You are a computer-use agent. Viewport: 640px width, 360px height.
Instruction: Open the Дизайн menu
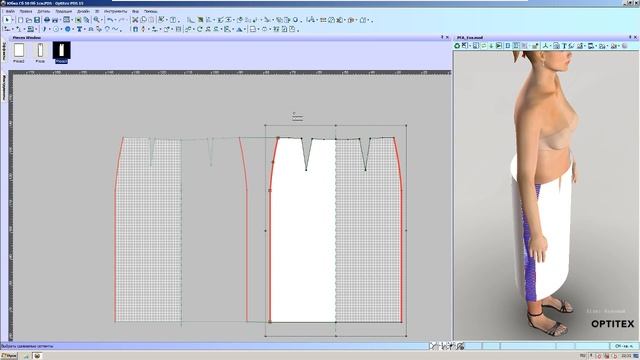83,11
